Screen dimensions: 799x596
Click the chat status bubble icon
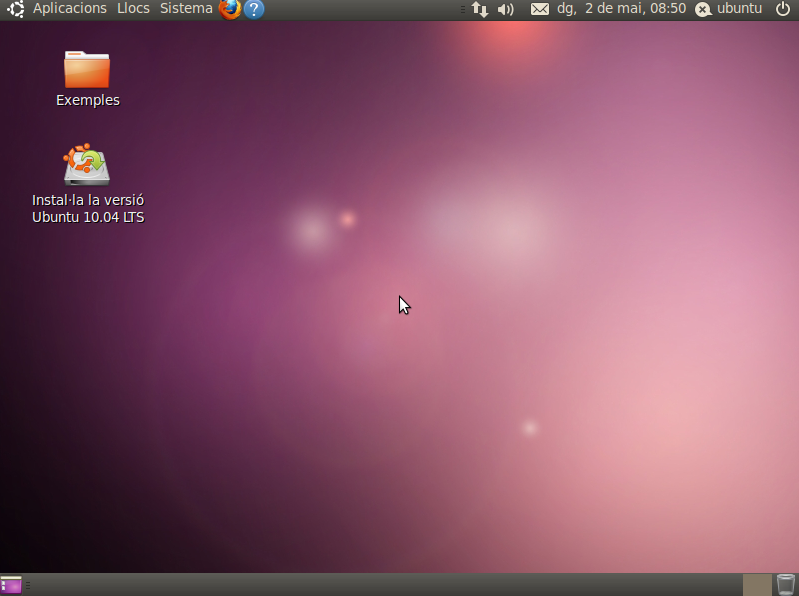coord(703,9)
